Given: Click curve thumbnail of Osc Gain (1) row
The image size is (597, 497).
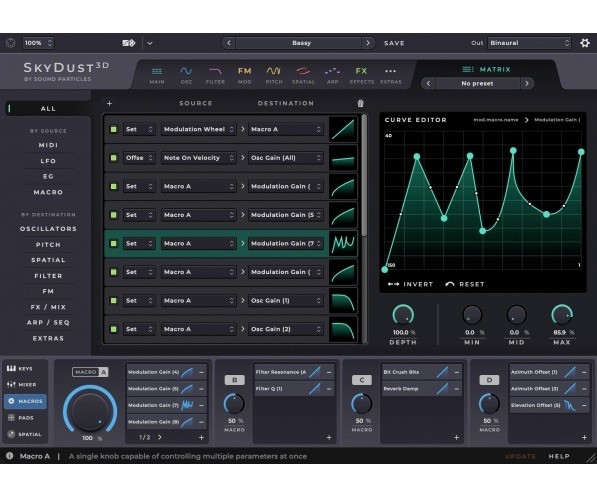Looking at the screenshot, I should tap(343, 301).
